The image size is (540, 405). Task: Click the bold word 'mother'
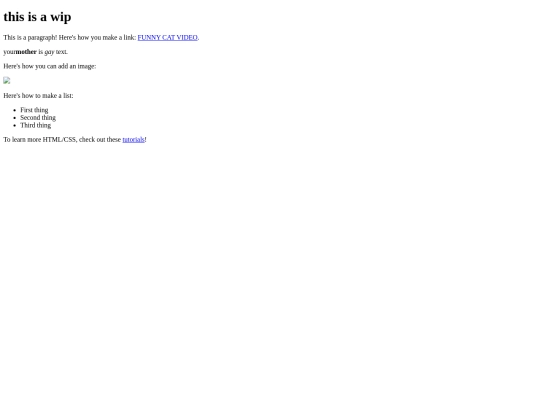pyautogui.click(x=26, y=52)
